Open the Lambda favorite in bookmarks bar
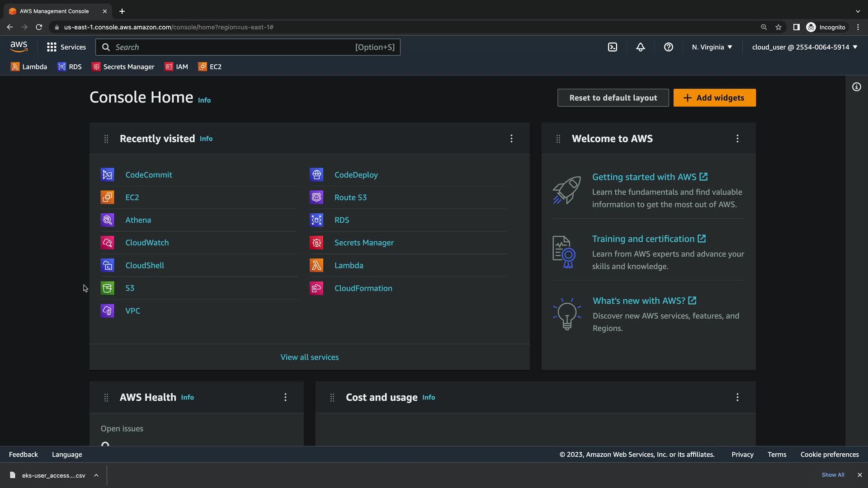The height and width of the screenshot is (488, 868). coord(29,67)
